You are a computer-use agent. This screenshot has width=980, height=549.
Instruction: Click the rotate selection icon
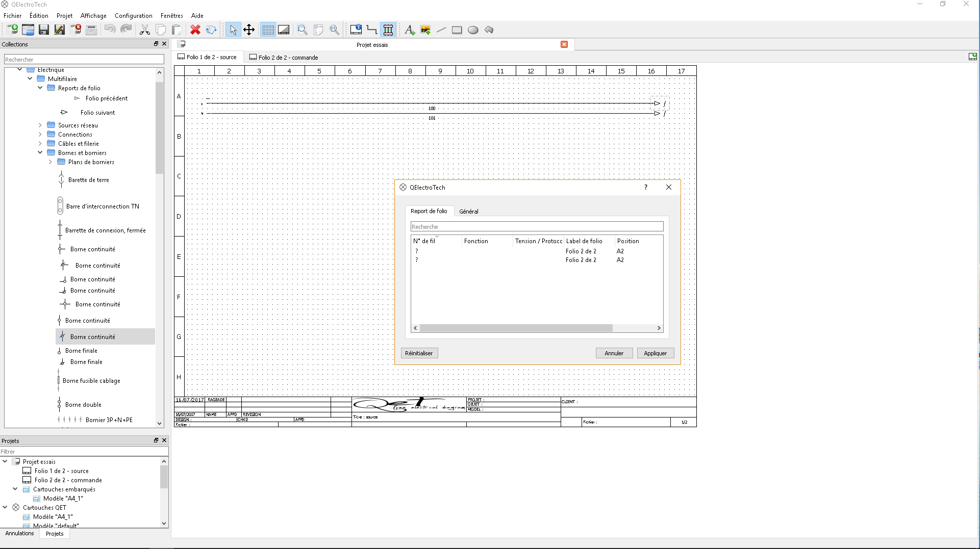click(211, 30)
